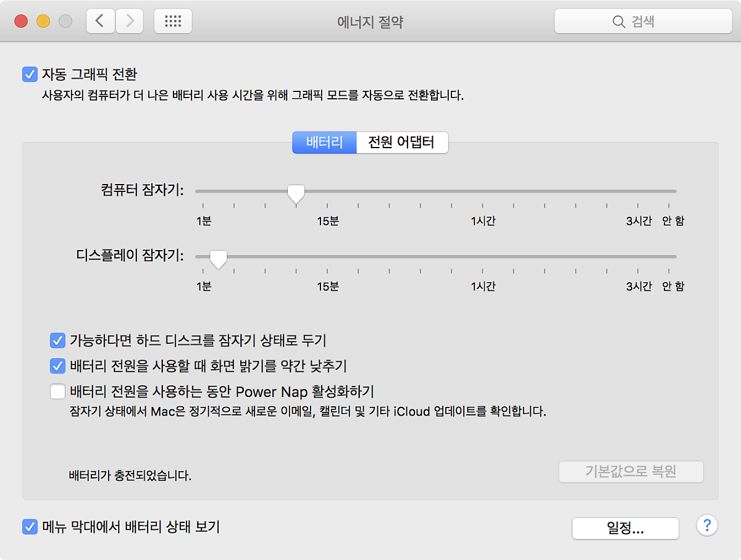Click 사용자의 컴퓨터가 더 나은 description text

[253, 96]
